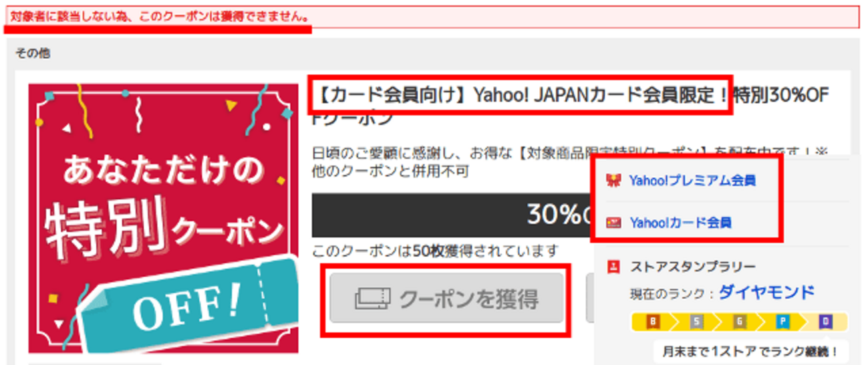Click the gray button beside クーポンを獲得
The width and height of the screenshot is (868, 365).
[x=590, y=299]
